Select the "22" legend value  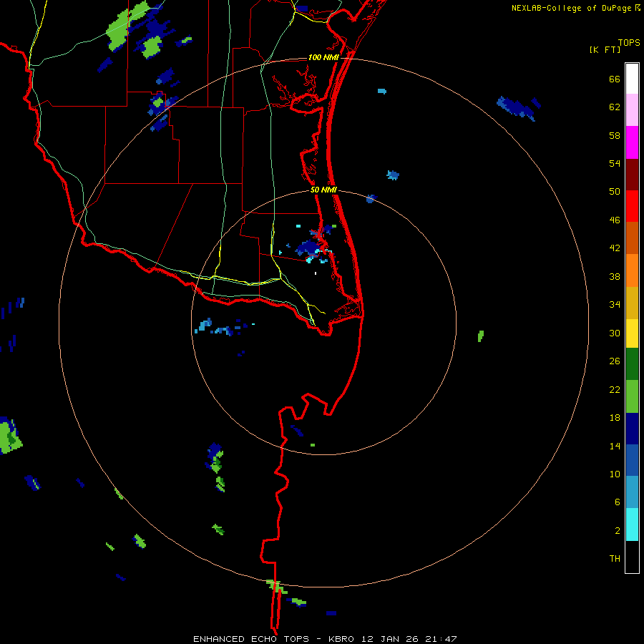615,389
